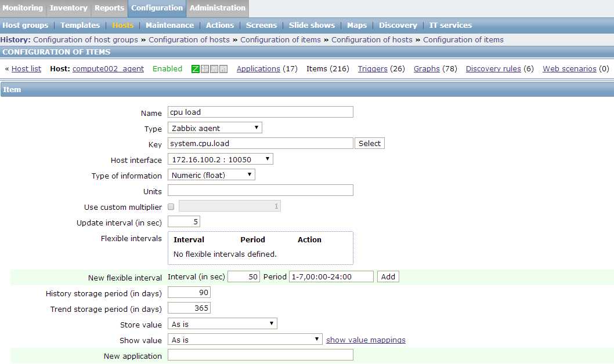
Task: Go to Maintenance submenu
Action: [169, 25]
